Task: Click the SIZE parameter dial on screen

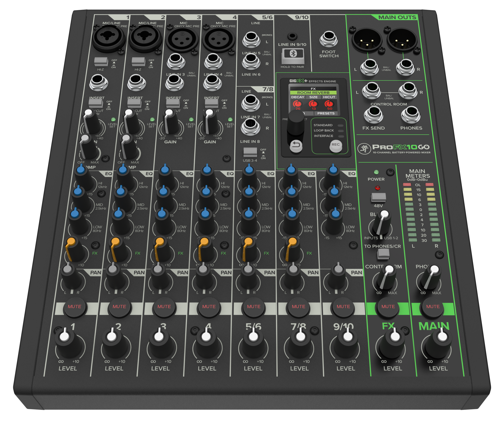Action: coord(313,104)
